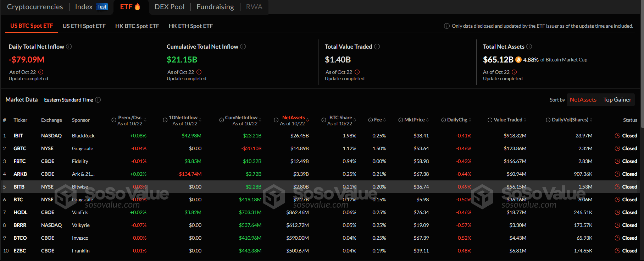This screenshot has height=261, width=644.
Task: Click info icon next to Daily Total Net Inflow
Action: pos(69,47)
